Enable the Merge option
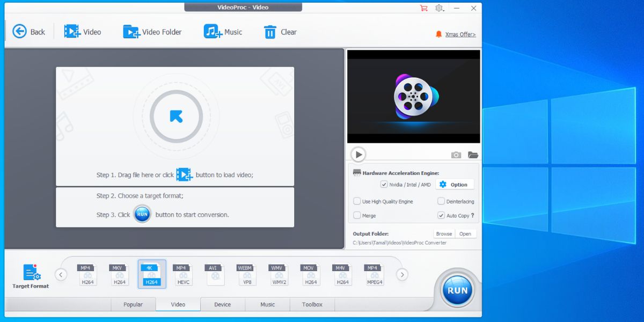The width and height of the screenshot is (644, 322). point(356,215)
